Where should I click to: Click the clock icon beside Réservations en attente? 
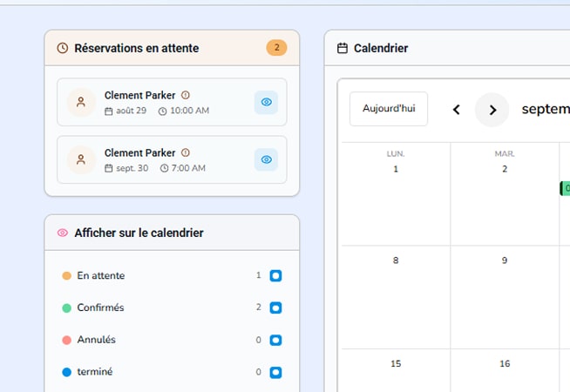(x=63, y=48)
